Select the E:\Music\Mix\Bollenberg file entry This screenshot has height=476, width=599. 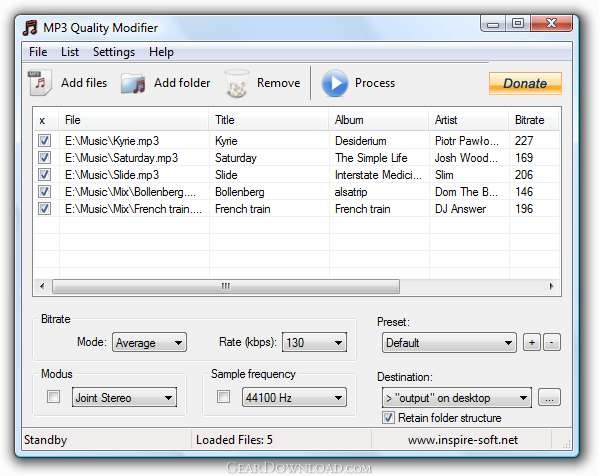[130, 192]
